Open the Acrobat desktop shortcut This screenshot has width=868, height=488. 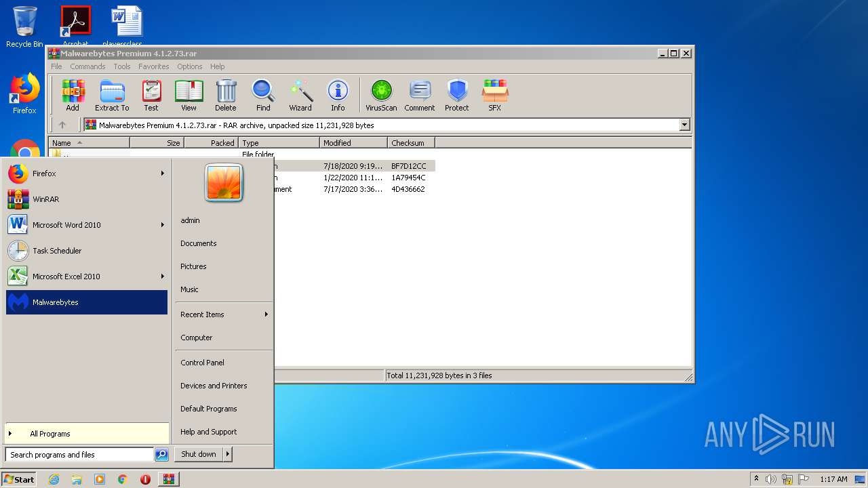point(76,26)
